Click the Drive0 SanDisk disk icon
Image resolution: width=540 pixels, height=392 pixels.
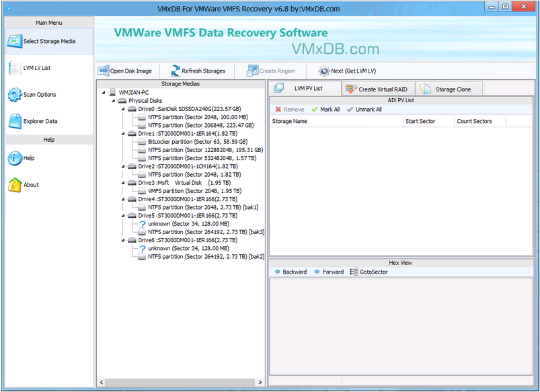point(132,109)
